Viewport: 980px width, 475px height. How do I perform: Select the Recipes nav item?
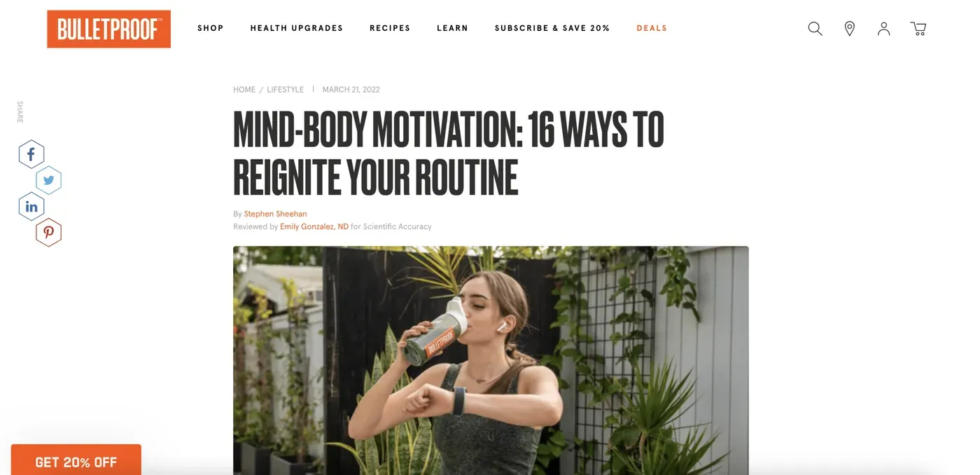pos(390,28)
